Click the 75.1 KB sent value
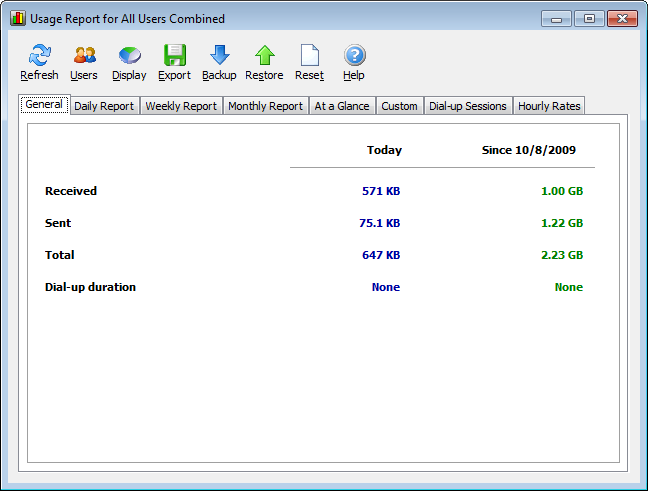Image resolution: width=648 pixels, height=491 pixels. pyautogui.click(x=379, y=223)
